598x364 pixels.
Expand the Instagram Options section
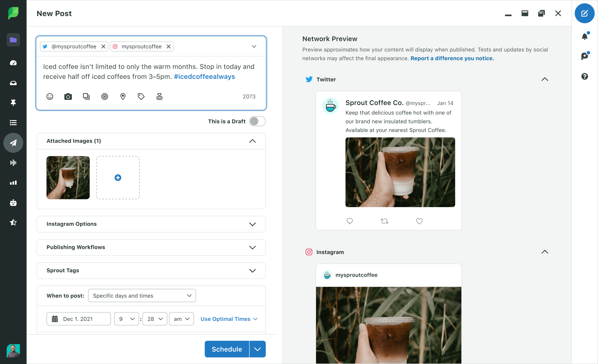253,224
